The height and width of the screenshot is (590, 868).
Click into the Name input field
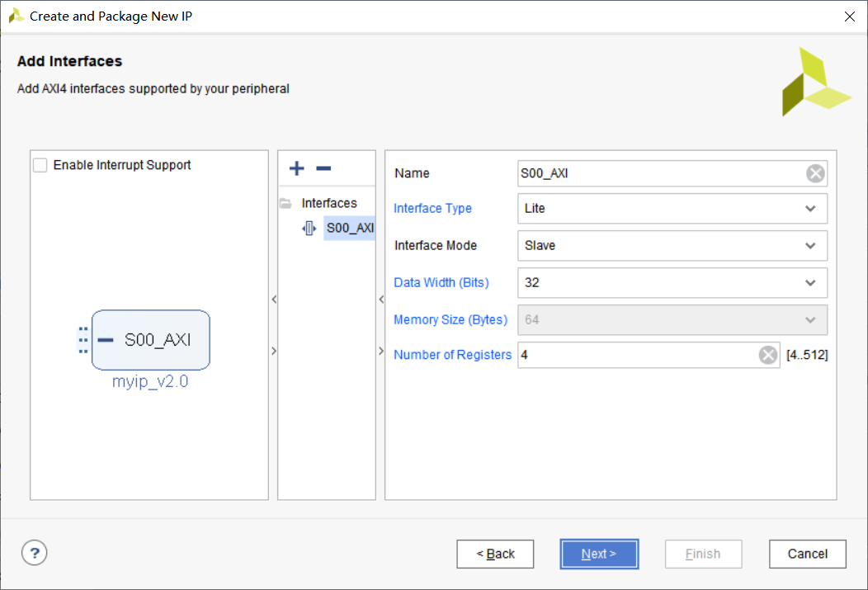pos(662,174)
